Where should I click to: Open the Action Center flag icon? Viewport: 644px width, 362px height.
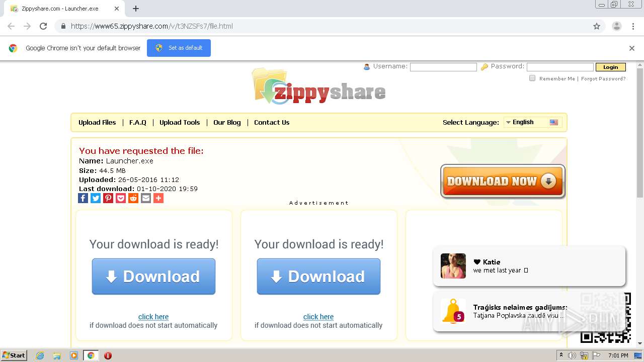596,355
